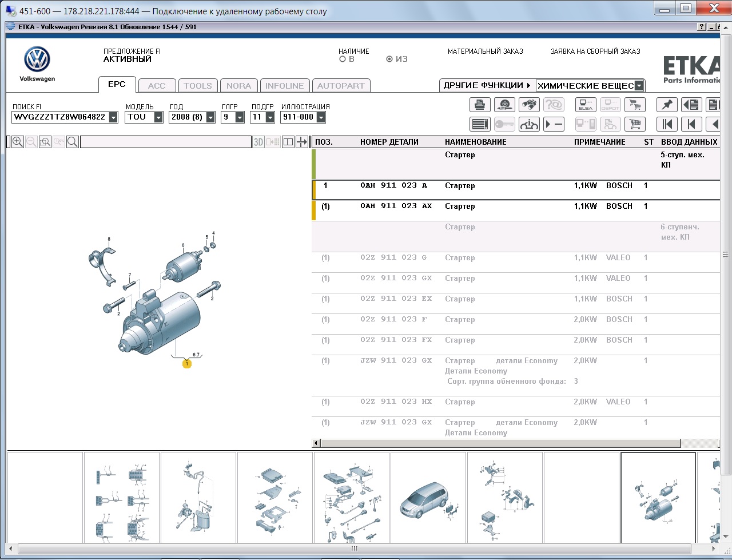Launch the ELSA workstation icon
The width and height of the screenshot is (732, 560).
click(x=586, y=105)
